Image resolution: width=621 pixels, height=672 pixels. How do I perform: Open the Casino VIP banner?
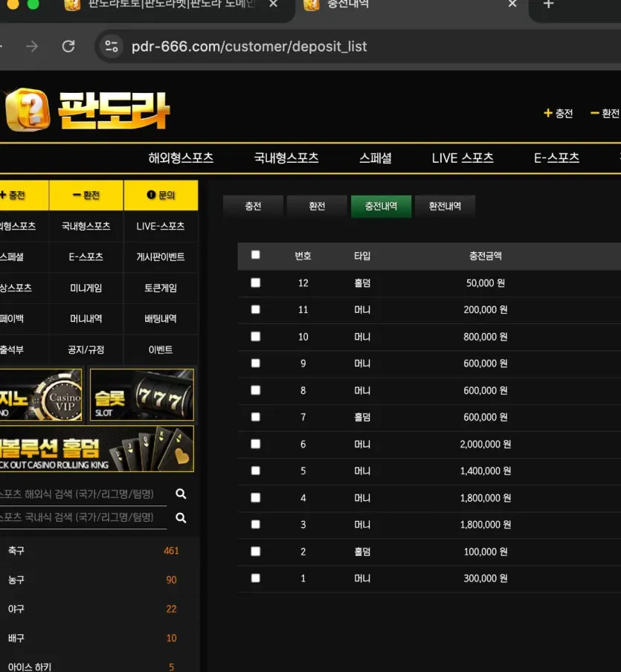pyautogui.click(x=41, y=395)
